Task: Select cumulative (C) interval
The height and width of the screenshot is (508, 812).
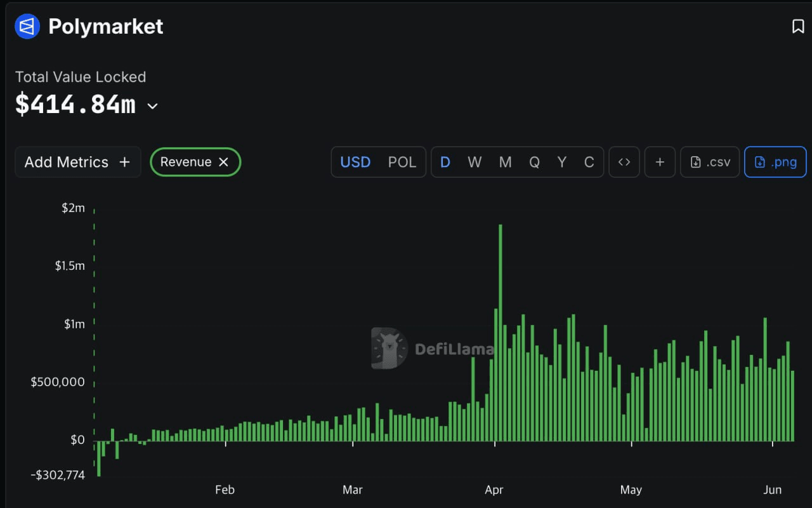Action: coord(589,162)
